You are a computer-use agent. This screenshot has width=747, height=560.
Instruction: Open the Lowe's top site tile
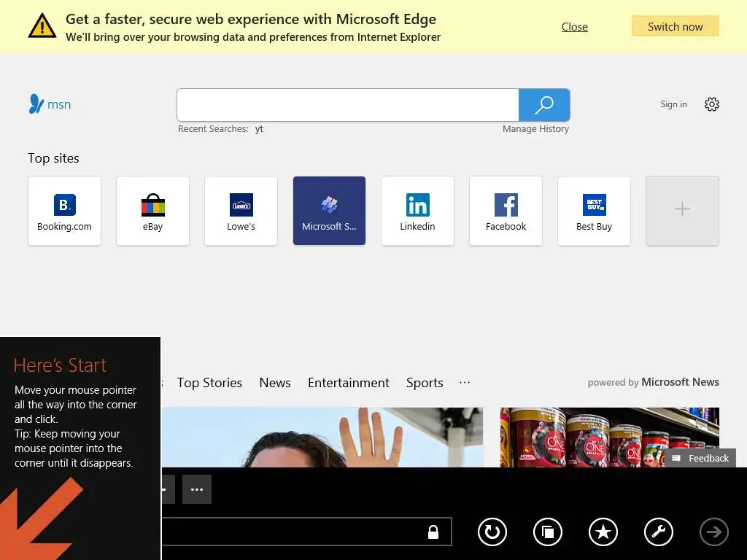(241, 211)
